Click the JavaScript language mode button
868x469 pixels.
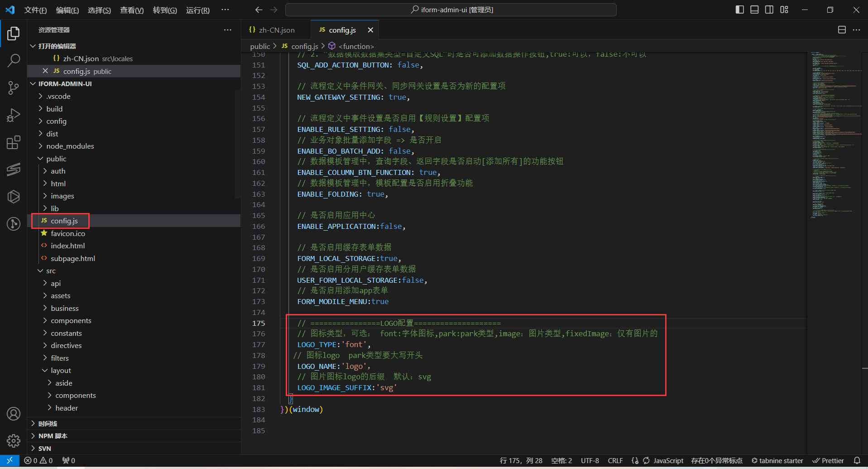tap(668, 460)
